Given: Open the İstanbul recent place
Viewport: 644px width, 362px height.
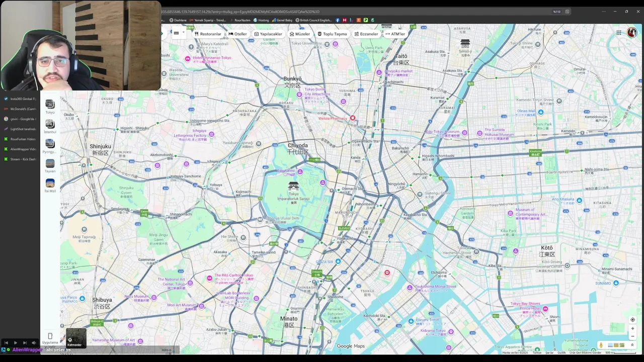Looking at the screenshot, I should pos(50,126).
